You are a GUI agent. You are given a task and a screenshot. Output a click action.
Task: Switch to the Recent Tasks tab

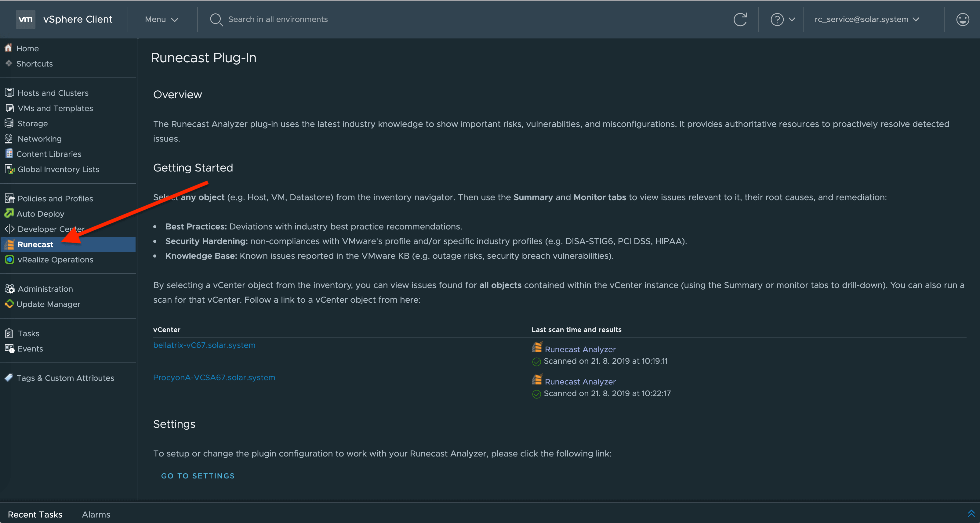(35, 514)
